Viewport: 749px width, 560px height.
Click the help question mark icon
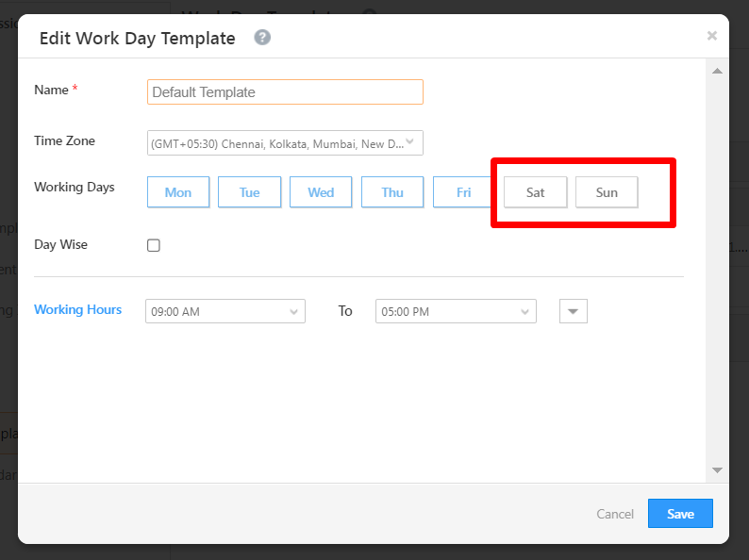(262, 38)
